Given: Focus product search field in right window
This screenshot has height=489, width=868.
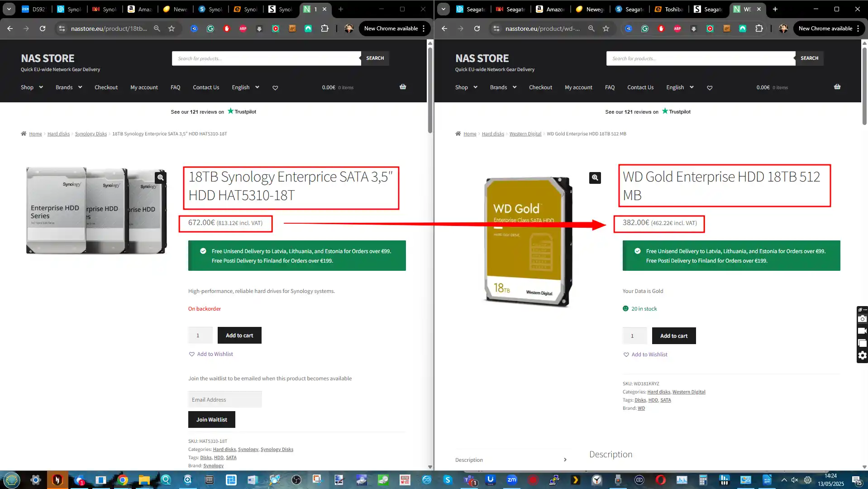Looking at the screenshot, I should (x=701, y=58).
